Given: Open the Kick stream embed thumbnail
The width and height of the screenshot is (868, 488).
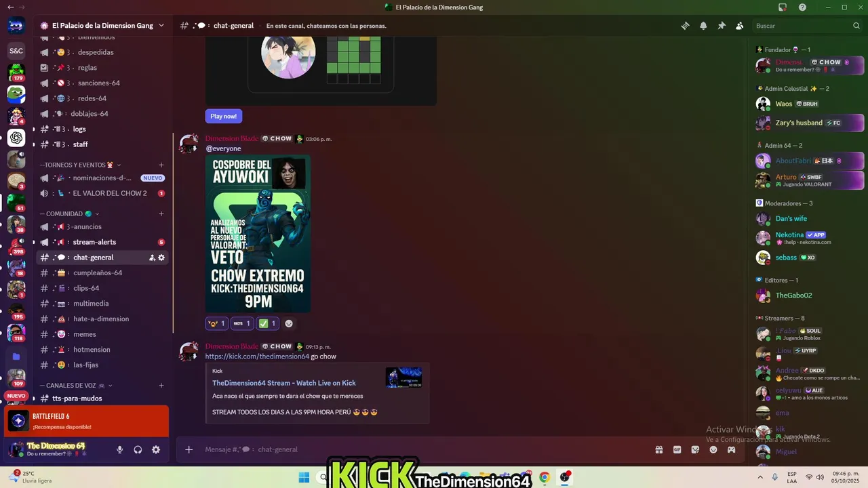Looking at the screenshot, I should click(403, 378).
